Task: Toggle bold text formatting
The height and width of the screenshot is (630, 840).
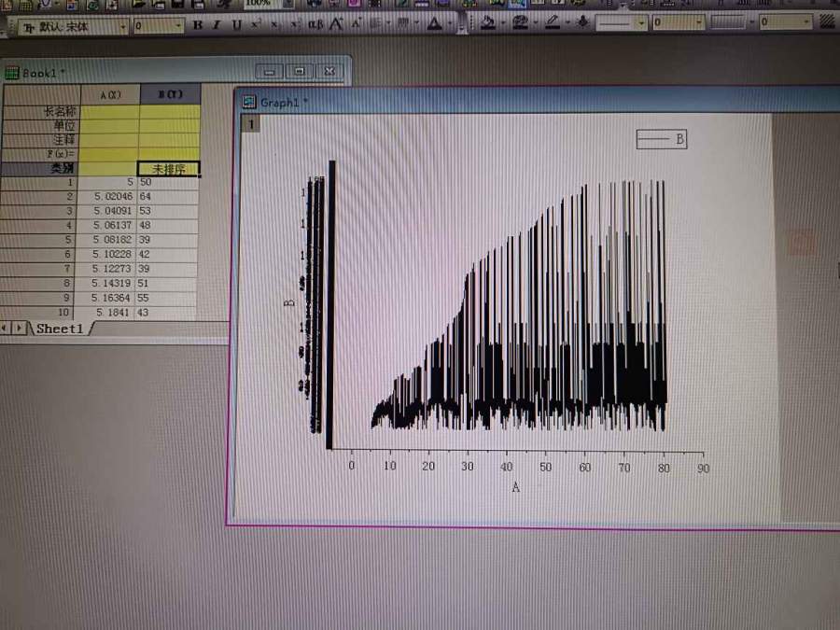Action: 198,25
